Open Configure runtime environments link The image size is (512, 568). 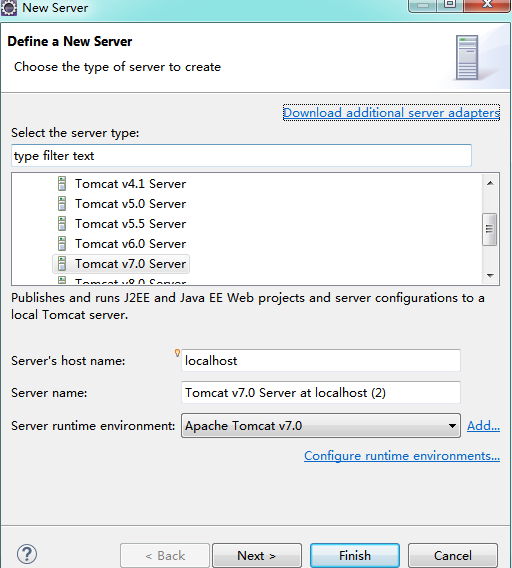coord(402,456)
